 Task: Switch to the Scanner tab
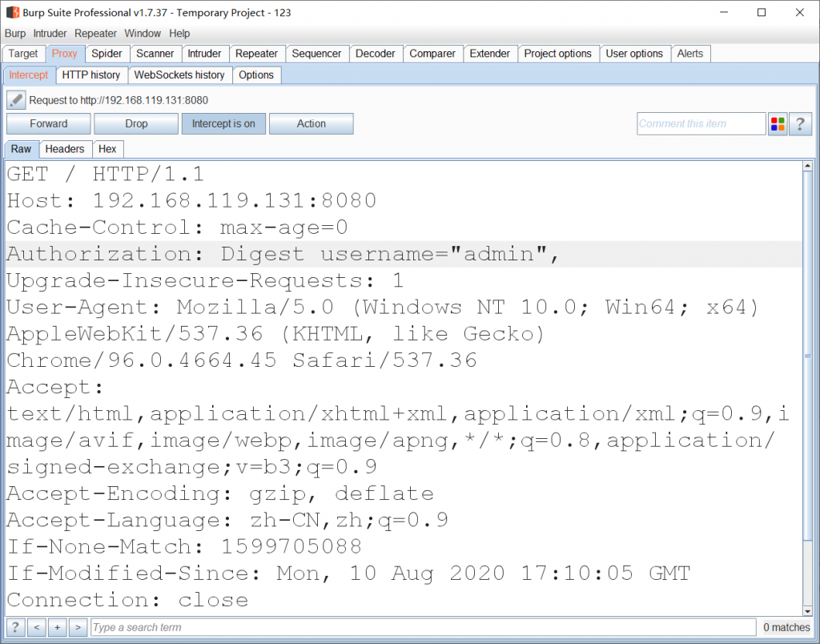point(155,54)
